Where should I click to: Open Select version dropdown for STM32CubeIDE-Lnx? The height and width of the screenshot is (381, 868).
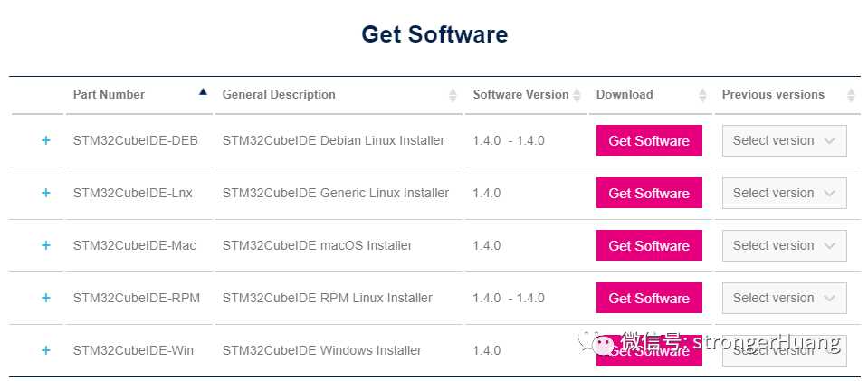(785, 193)
